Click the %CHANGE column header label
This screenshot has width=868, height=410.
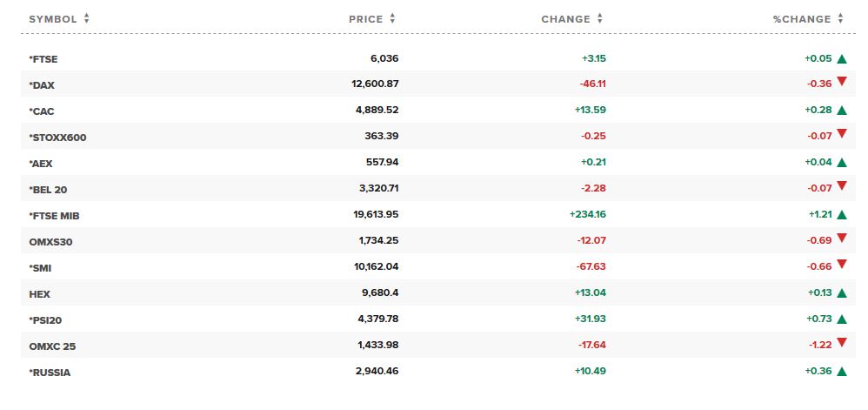click(802, 19)
